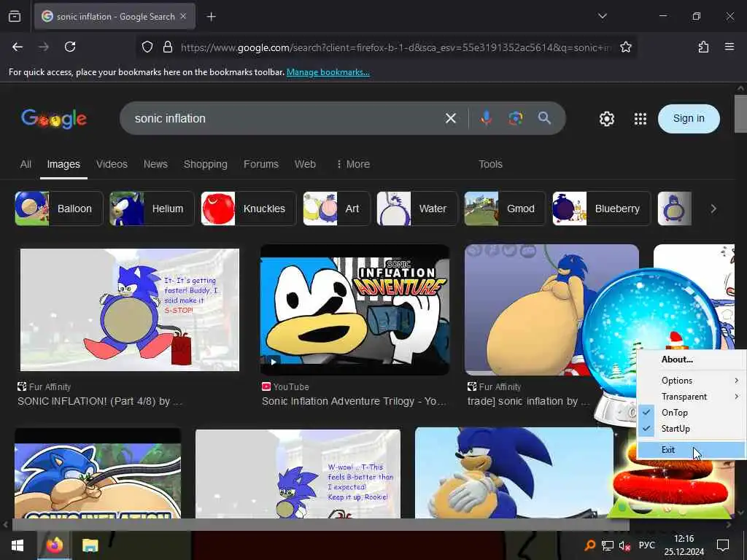Screen dimensions: 747x560
Task: Open Windows Start menu
Action: pos(18,545)
